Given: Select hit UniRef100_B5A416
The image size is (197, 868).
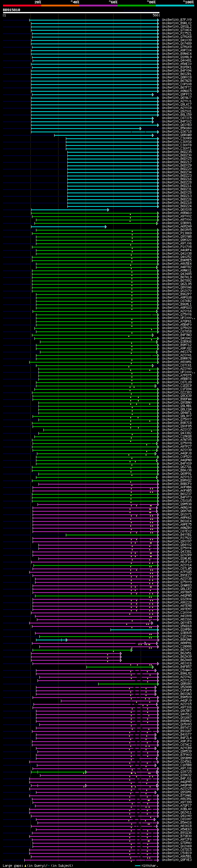Looking at the screenshot, I should (177, 823).
